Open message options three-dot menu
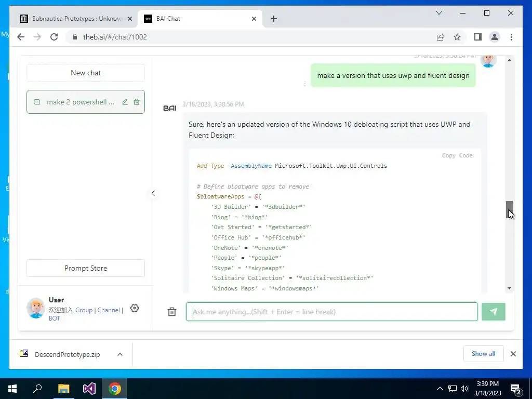Screen dimensions: 532x399 304,84
